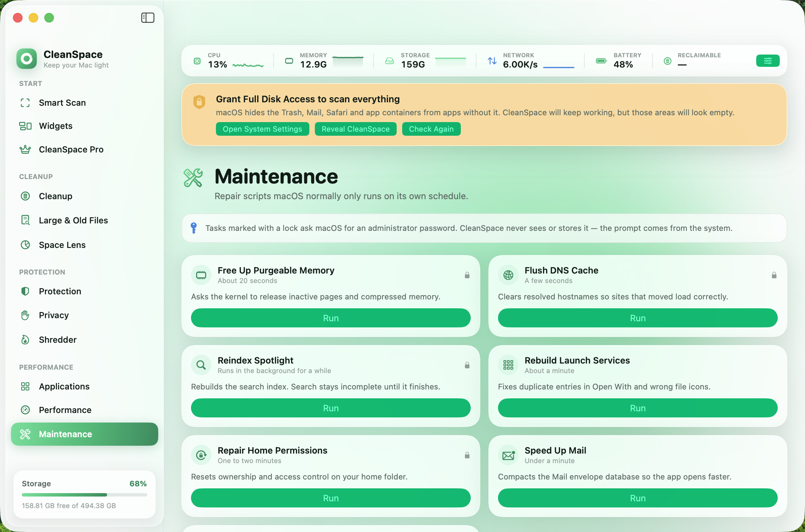Click the Smart Scan viewfinder icon

point(25,103)
